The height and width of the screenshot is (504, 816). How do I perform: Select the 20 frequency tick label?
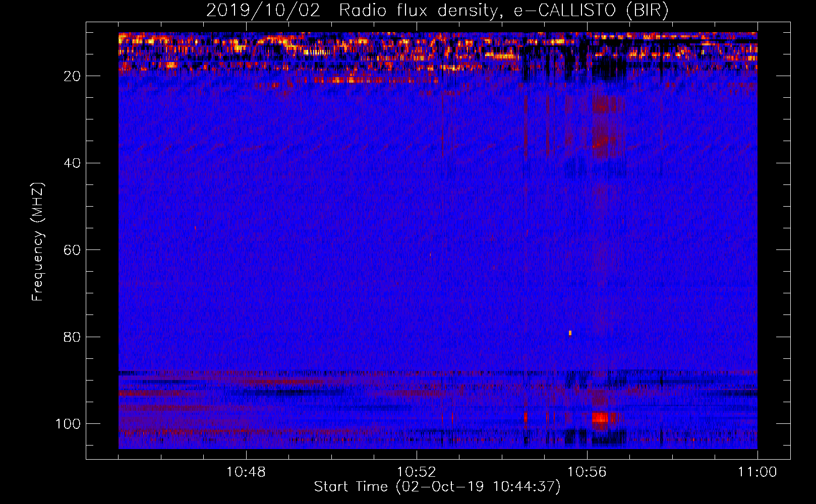click(x=72, y=76)
